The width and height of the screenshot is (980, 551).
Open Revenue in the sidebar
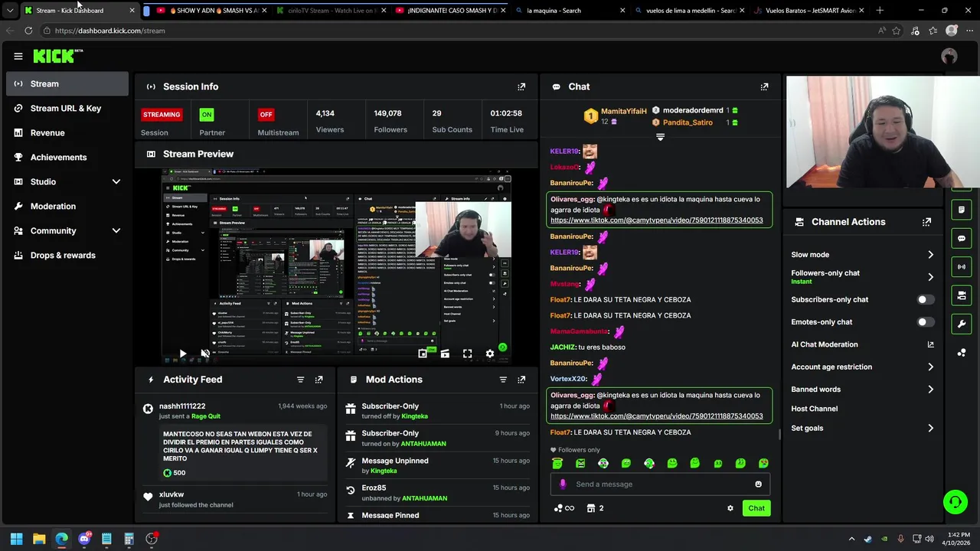point(67,132)
